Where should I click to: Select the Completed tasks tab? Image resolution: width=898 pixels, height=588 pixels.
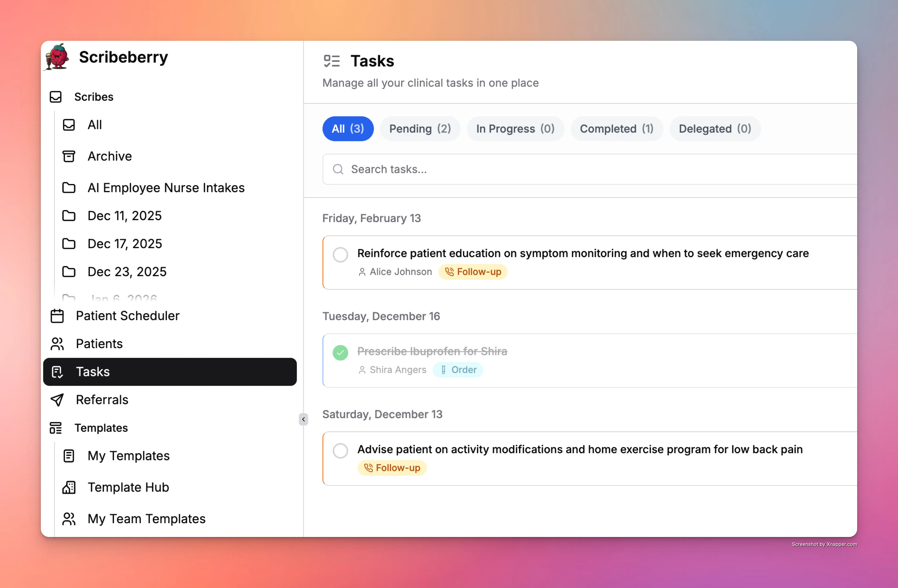[x=617, y=129]
